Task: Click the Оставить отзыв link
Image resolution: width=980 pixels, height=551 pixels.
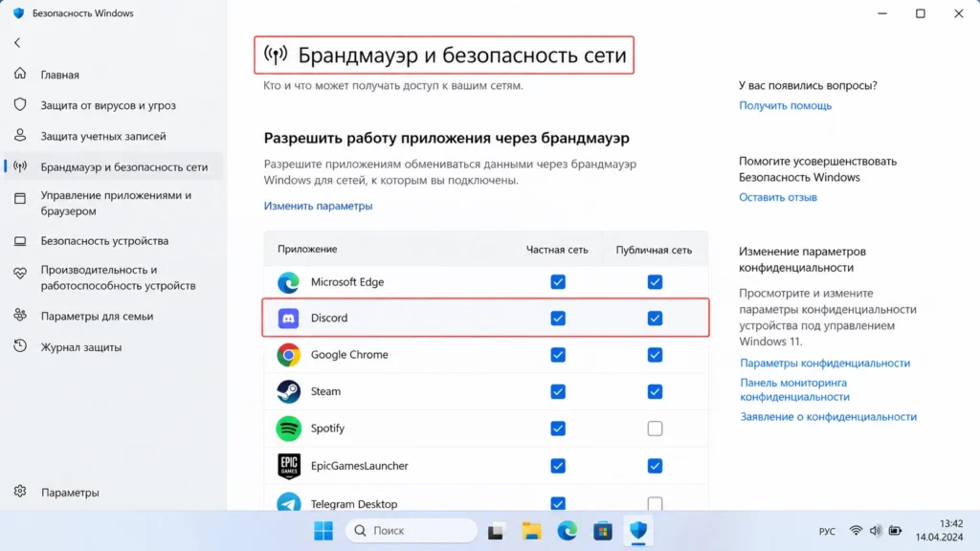Action: pyautogui.click(x=777, y=197)
